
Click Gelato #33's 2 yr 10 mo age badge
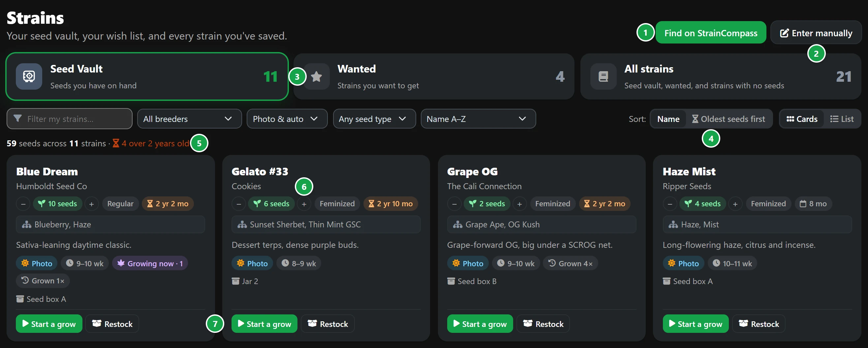click(x=390, y=204)
